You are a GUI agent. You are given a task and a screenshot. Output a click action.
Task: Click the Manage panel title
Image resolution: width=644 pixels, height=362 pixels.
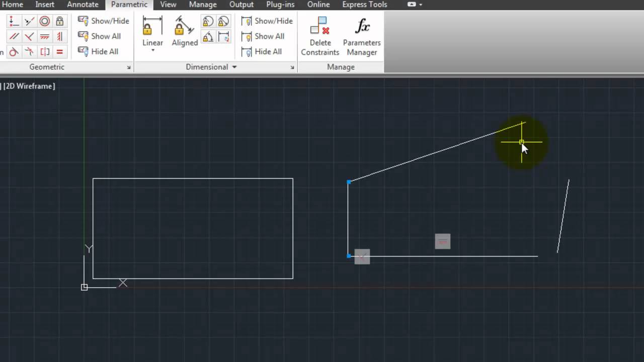tap(341, 67)
